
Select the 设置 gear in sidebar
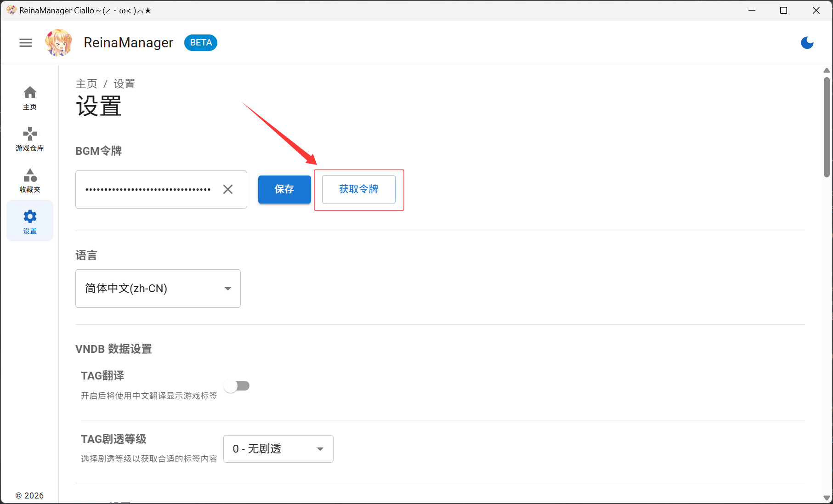[x=30, y=221]
